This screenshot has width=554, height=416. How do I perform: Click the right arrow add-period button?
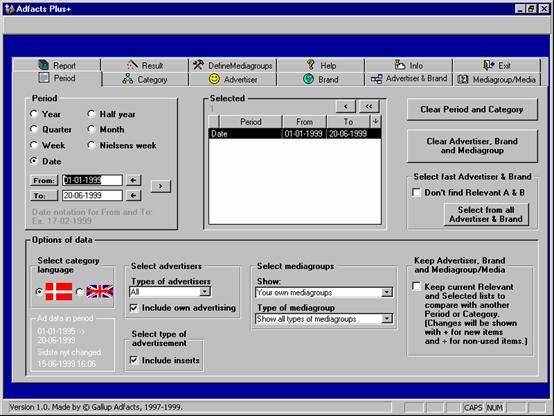click(161, 186)
